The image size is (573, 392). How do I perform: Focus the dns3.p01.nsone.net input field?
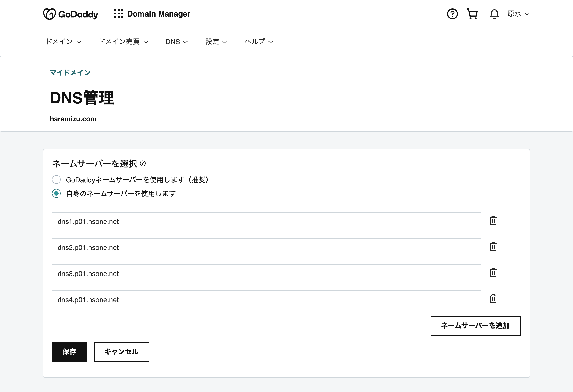pyautogui.click(x=266, y=274)
